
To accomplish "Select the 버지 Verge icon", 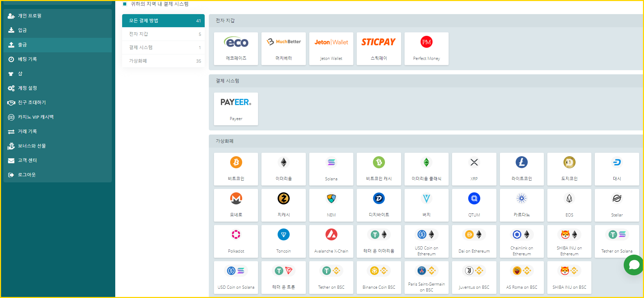I will 427,199.
